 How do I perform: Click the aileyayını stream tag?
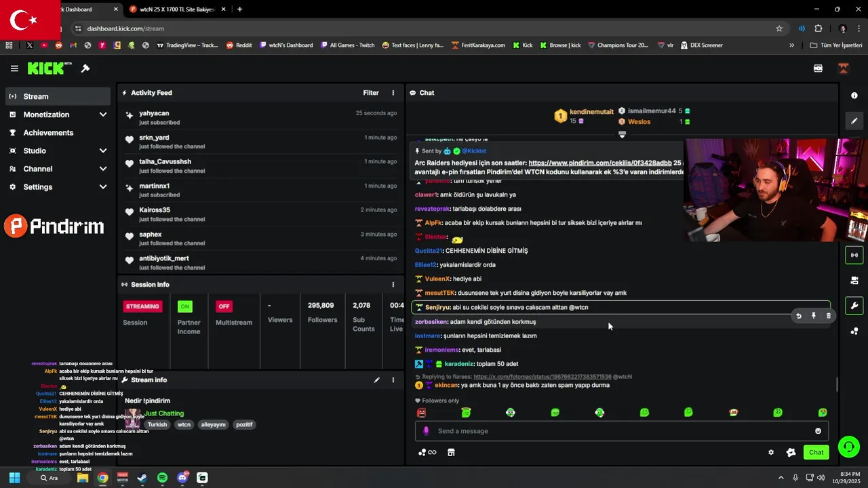pyautogui.click(x=213, y=425)
